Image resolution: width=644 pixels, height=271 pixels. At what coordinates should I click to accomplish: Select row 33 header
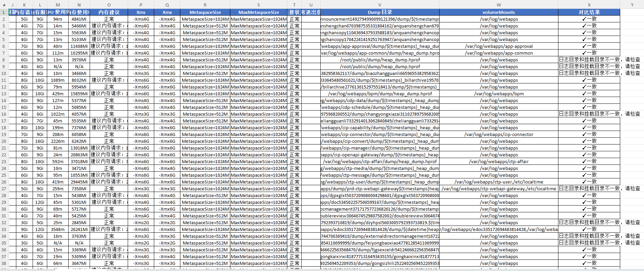tap(4, 229)
